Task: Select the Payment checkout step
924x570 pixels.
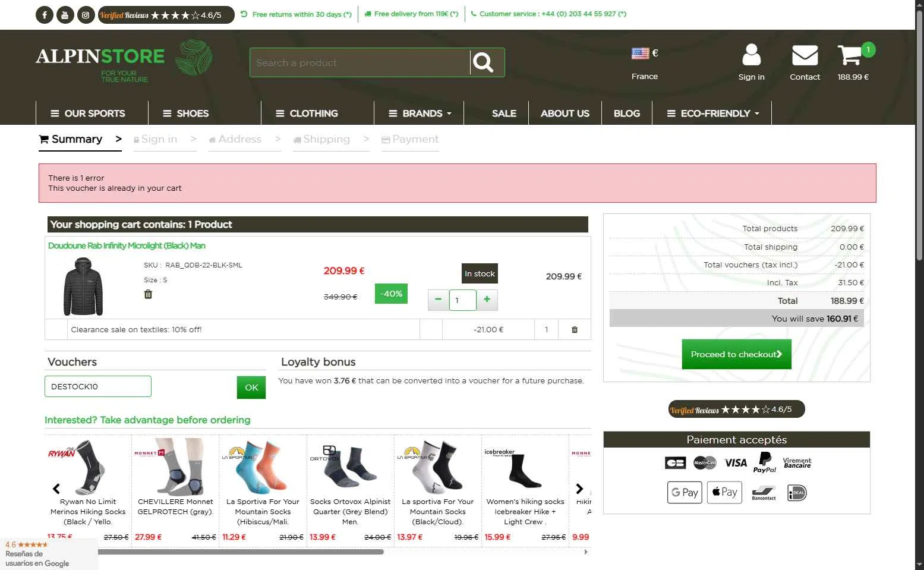Action: click(410, 139)
